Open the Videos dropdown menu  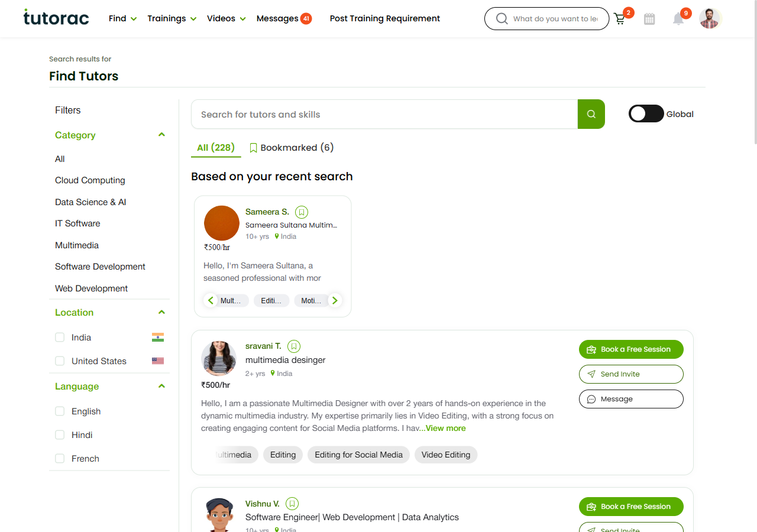click(227, 18)
